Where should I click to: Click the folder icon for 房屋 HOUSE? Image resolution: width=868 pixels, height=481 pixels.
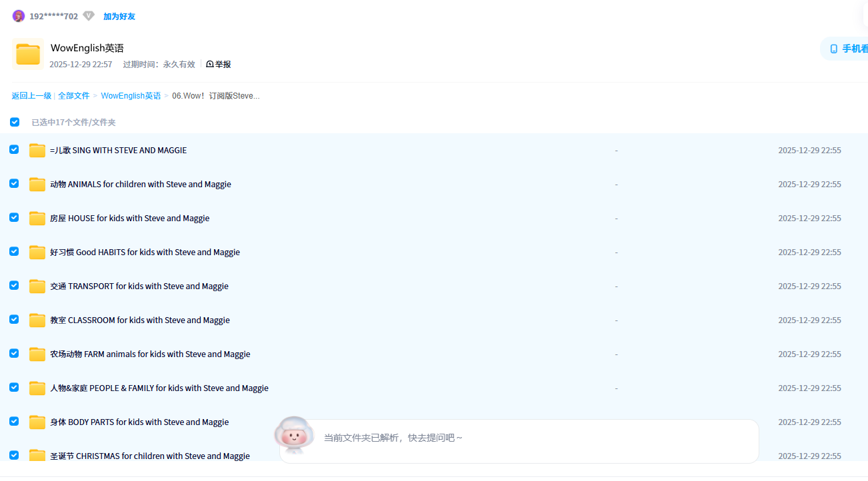pos(37,219)
